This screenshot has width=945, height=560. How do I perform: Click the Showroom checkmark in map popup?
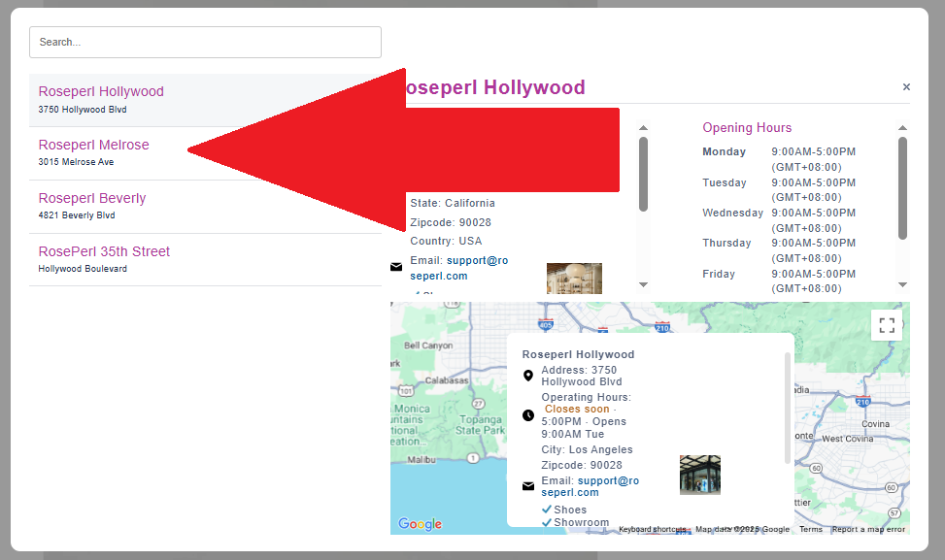[547, 522]
